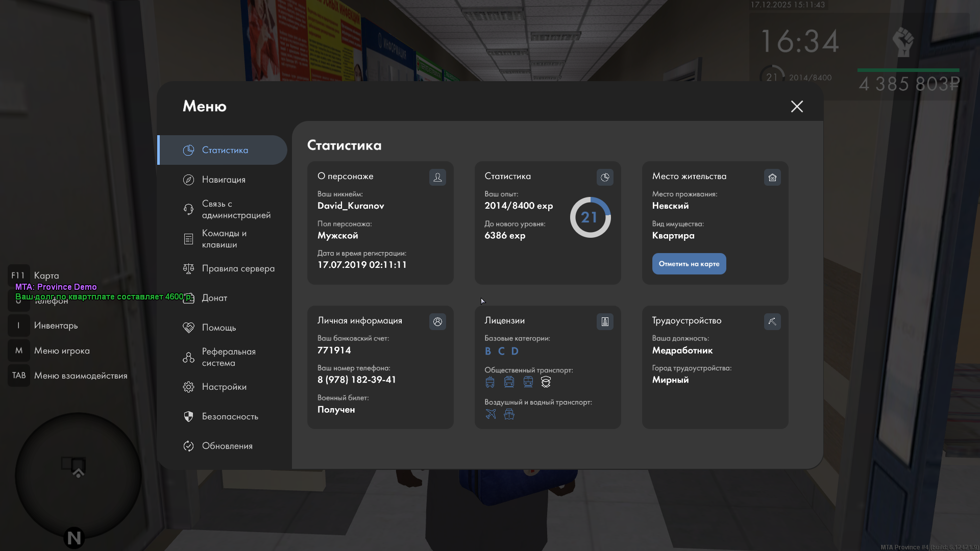The width and height of the screenshot is (980, 551).
Task: Click the pie chart icon in Статистика card
Action: click(x=605, y=177)
